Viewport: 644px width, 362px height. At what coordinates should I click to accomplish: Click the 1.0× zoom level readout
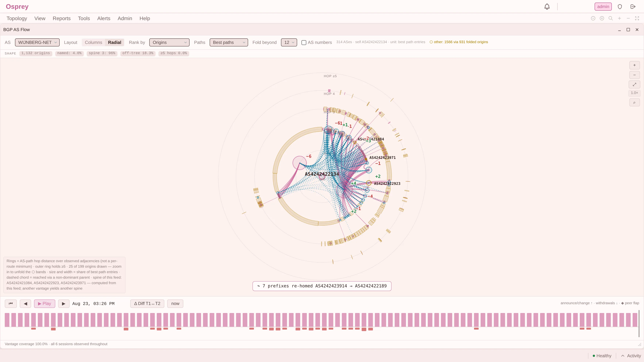(634, 93)
